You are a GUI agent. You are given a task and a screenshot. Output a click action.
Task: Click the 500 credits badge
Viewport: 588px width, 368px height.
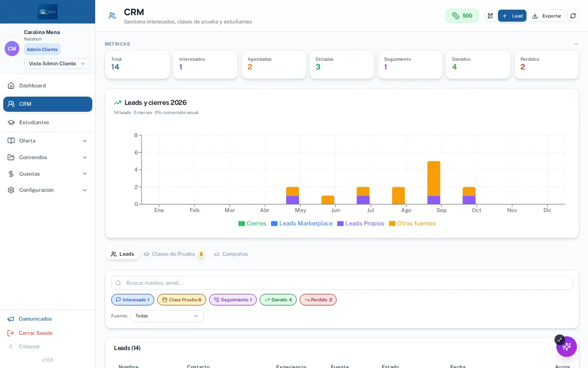(462, 16)
